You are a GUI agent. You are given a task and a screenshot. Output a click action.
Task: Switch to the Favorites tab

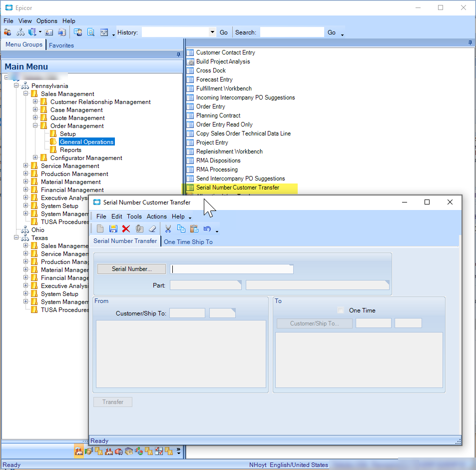[x=61, y=45]
